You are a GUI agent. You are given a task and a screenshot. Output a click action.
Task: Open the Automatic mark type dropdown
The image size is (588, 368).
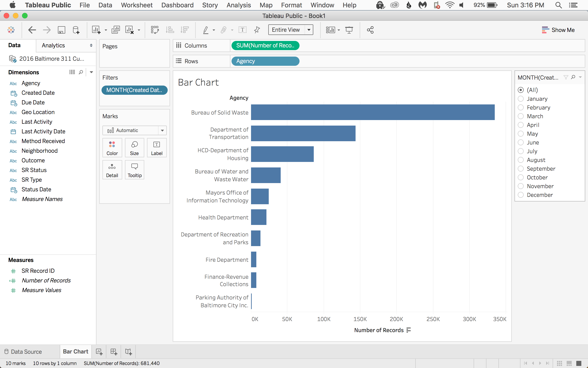[162, 130]
